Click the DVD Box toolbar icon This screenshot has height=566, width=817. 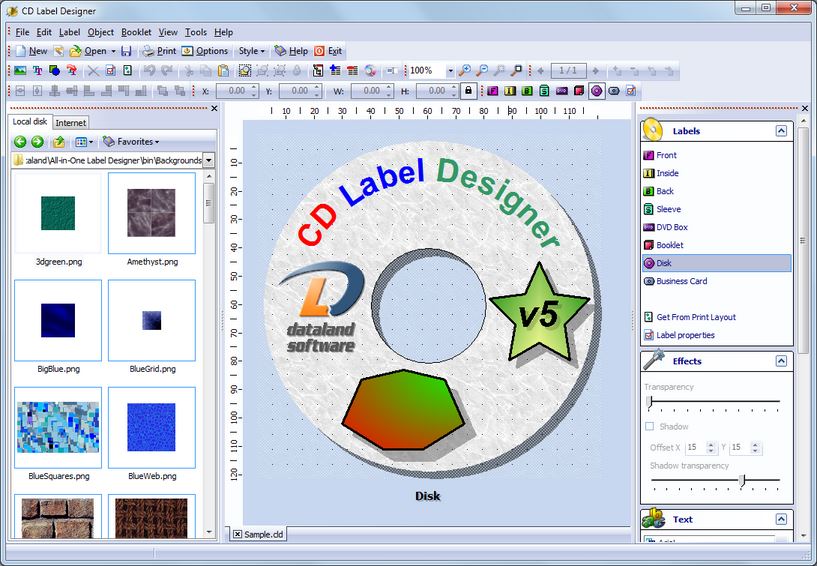coord(562,91)
